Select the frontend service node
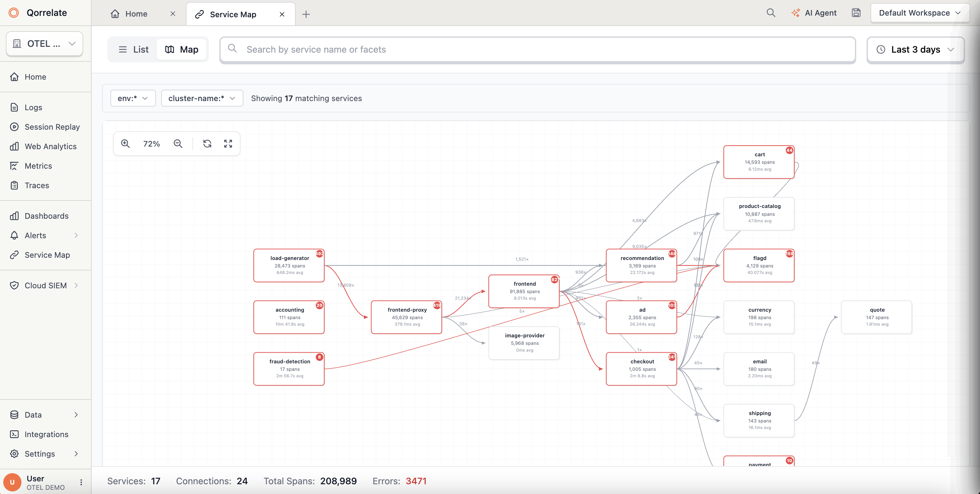This screenshot has height=494, width=980. (524, 291)
